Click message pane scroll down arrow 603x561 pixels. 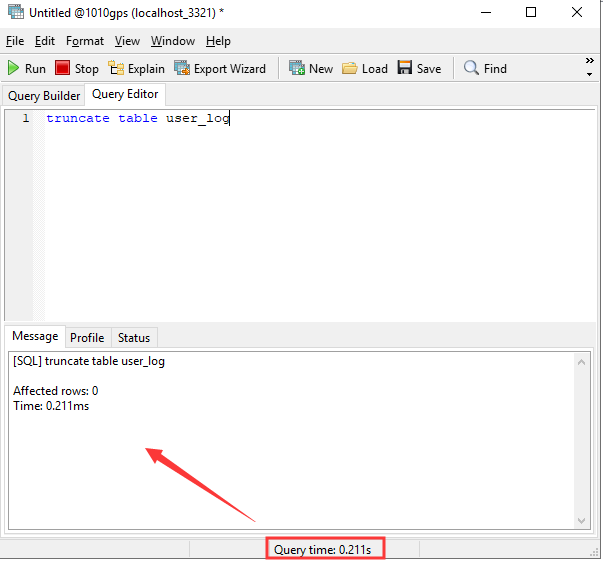[581, 521]
